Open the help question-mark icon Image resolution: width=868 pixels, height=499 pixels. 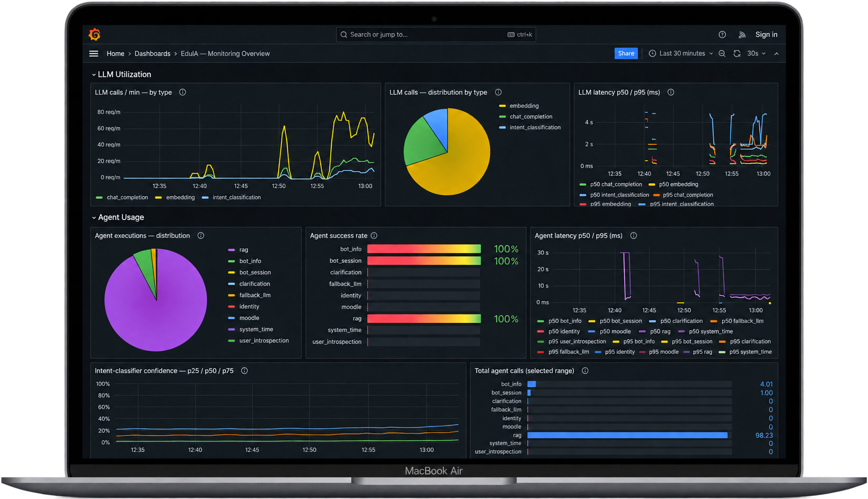(722, 35)
